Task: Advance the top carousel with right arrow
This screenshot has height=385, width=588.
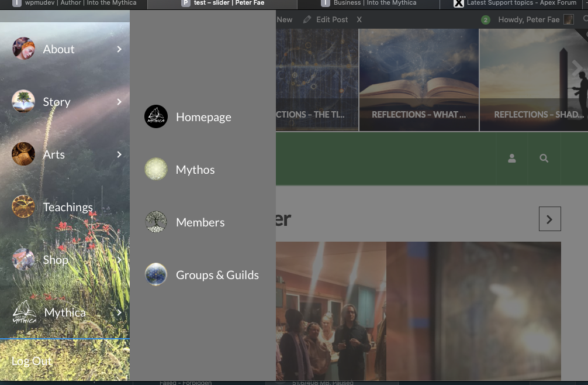Action: (577, 68)
